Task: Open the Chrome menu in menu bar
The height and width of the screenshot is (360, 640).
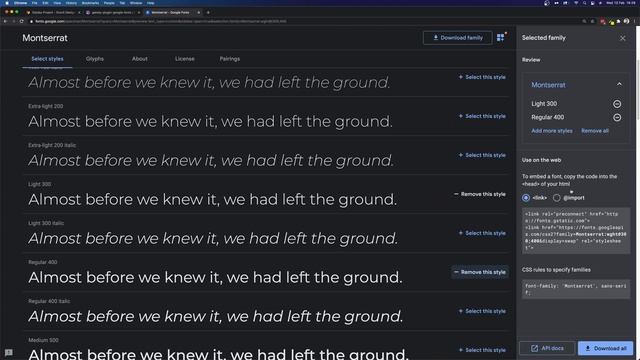Action: pyautogui.click(x=20, y=3)
